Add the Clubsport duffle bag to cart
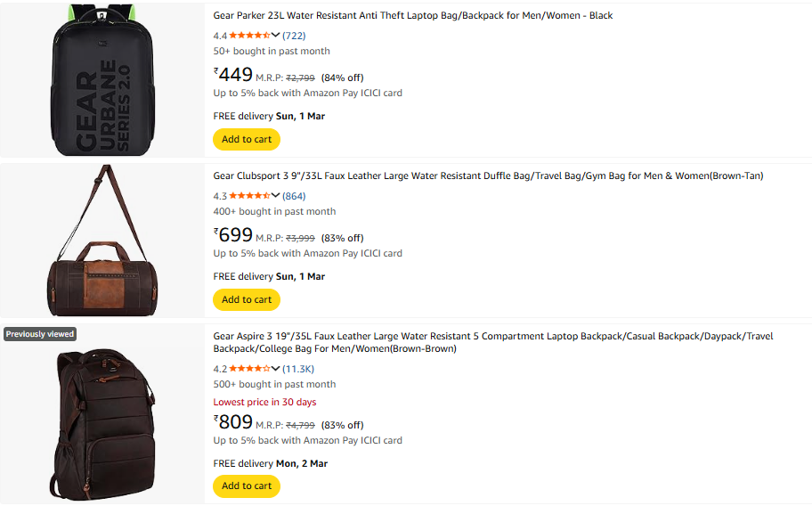Image resolution: width=812 pixels, height=506 pixels. pos(247,299)
